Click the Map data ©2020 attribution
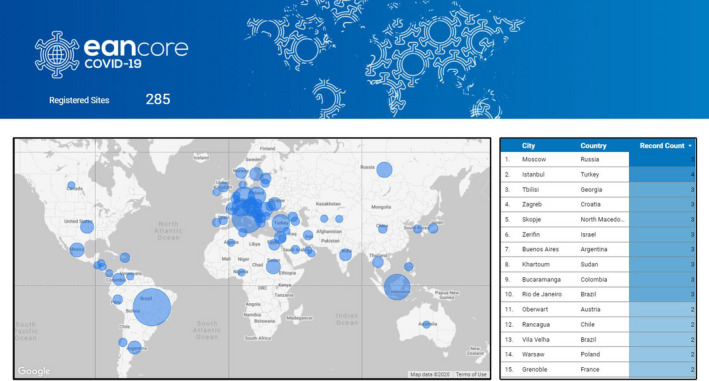Image resolution: width=709 pixels, height=381 pixels. pos(430,374)
